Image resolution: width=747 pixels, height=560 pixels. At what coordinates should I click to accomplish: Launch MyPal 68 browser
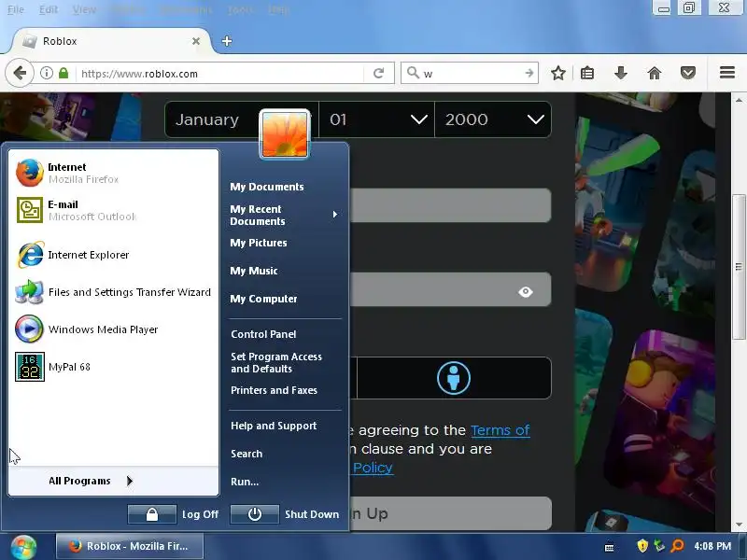click(x=113, y=367)
